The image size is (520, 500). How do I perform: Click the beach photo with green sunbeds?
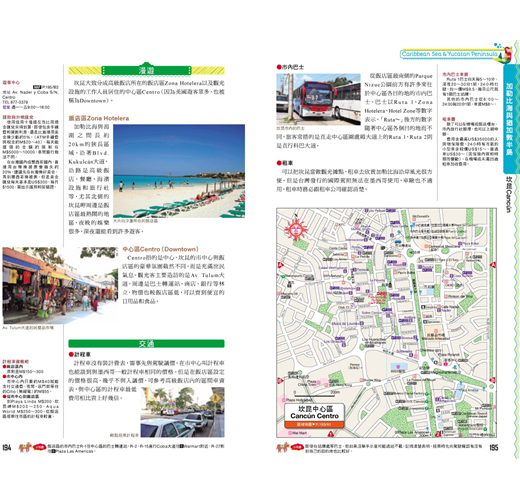179,171
